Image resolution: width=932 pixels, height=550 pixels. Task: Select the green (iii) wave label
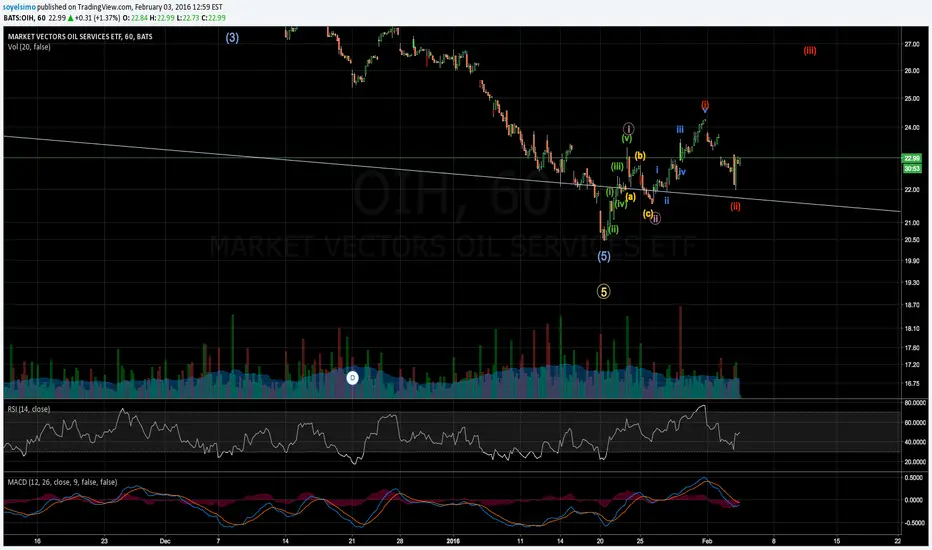[x=618, y=166]
